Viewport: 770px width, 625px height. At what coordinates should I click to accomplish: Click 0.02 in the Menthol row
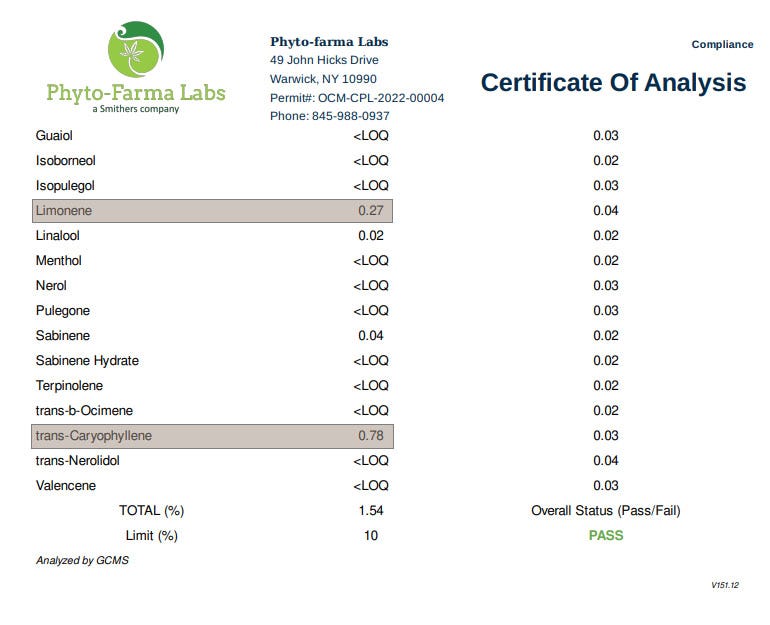(605, 261)
